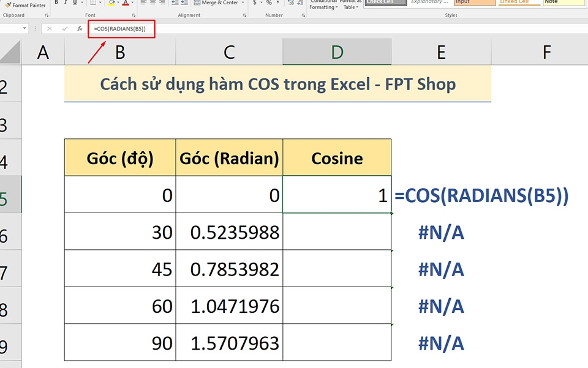588x368 pixels.
Task: Click the Insert Function (fx) icon
Action: point(80,28)
